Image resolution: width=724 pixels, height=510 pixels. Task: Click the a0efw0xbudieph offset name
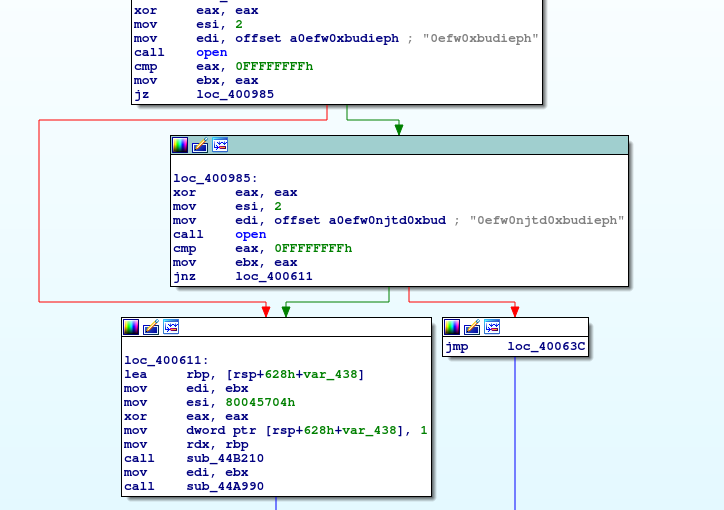click(344, 38)
